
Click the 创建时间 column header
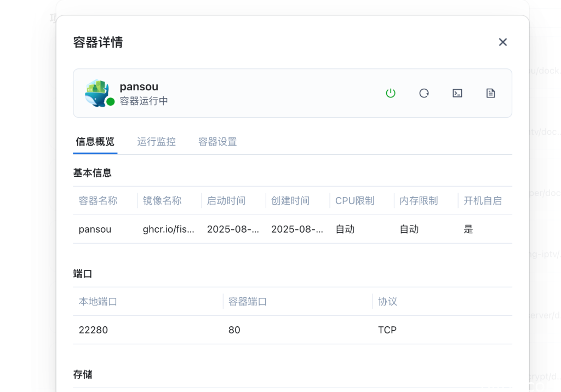290,200
